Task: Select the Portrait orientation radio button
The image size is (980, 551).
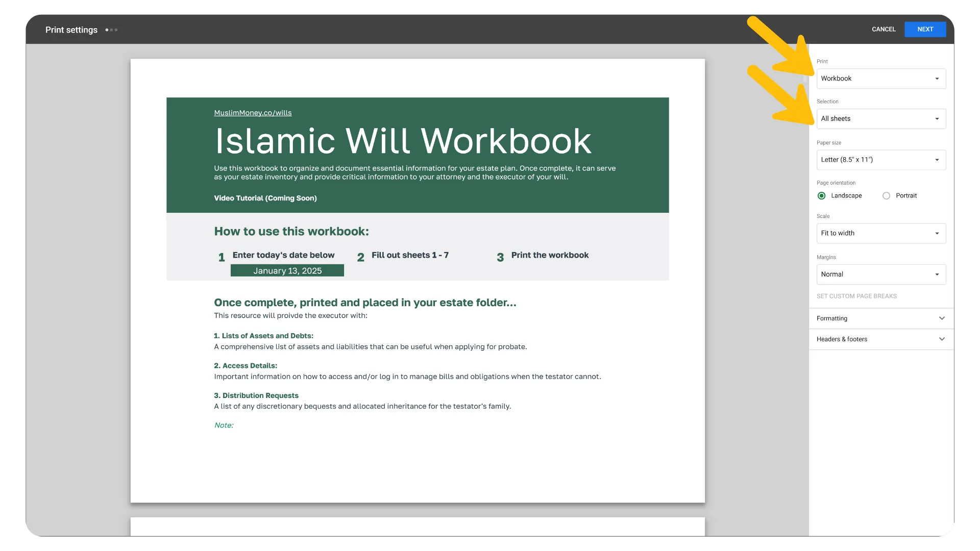Action: pyautogui.click(x=887, y=196)
